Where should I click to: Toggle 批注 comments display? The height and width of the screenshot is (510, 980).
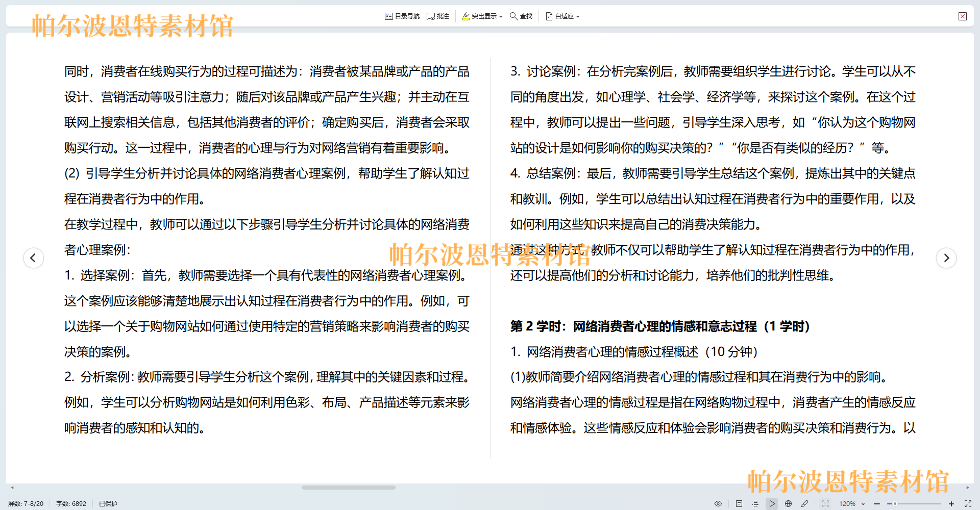coord(438,16)
